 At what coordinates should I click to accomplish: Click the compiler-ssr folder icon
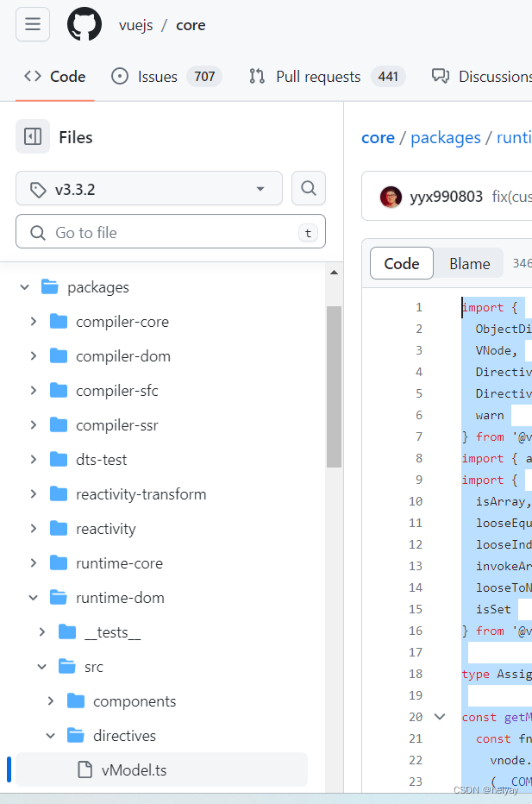59,425
